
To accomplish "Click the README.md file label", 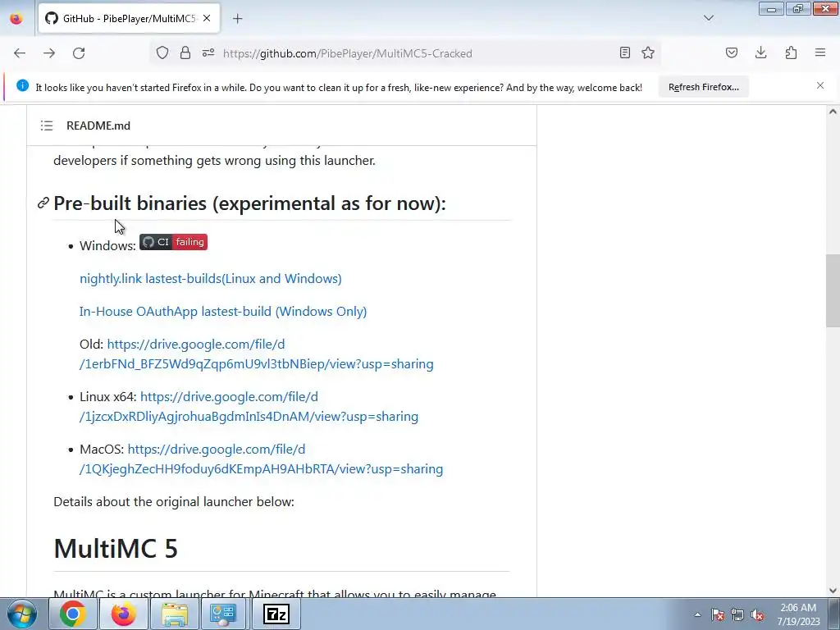I will click(98, 126).
